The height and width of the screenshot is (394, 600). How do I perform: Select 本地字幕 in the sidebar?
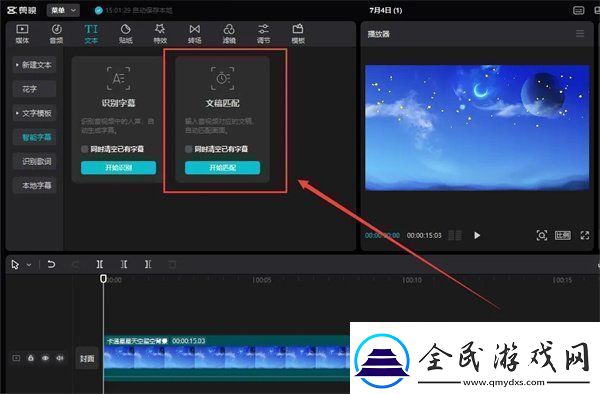[x=34, y=186]
